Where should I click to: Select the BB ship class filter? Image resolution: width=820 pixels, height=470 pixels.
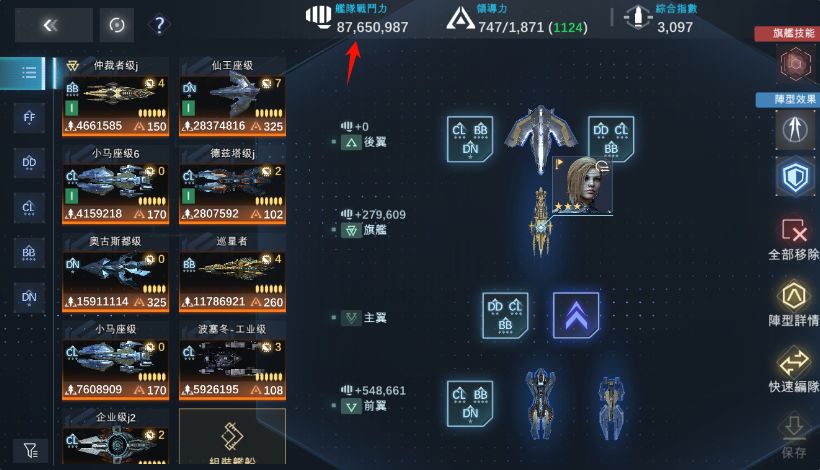[x=29, y=253]
